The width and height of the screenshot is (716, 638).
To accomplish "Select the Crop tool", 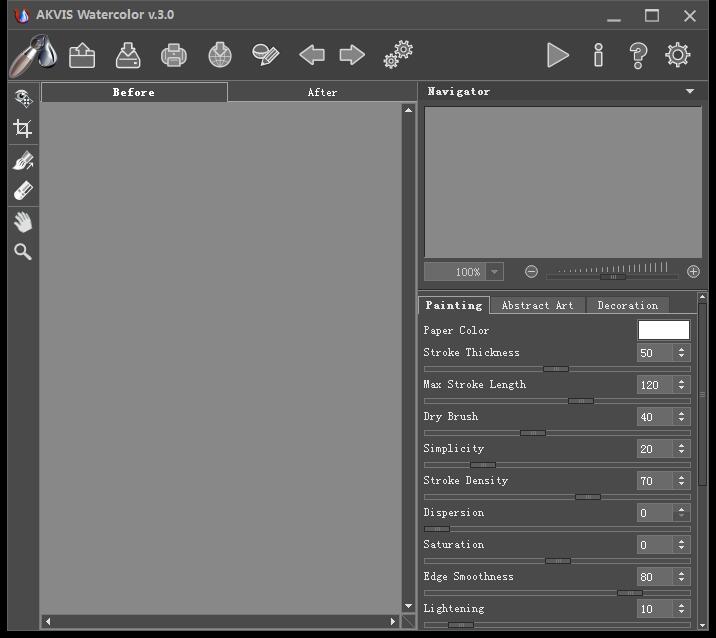I will coord(23,128).
